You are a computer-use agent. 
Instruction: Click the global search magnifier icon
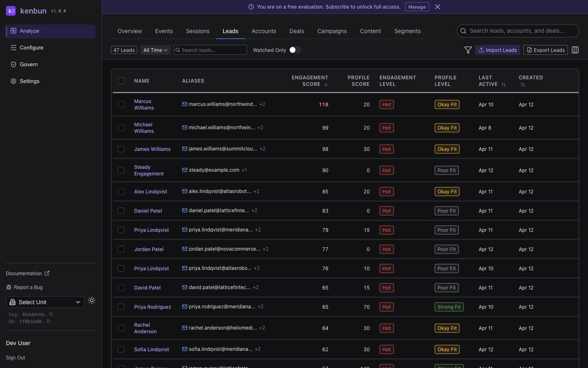click(463, 31)
